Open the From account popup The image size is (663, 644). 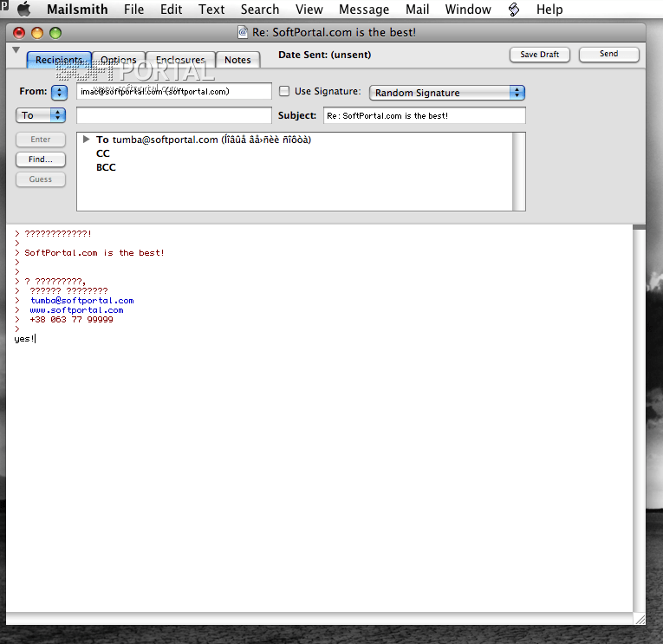point(59,92)
